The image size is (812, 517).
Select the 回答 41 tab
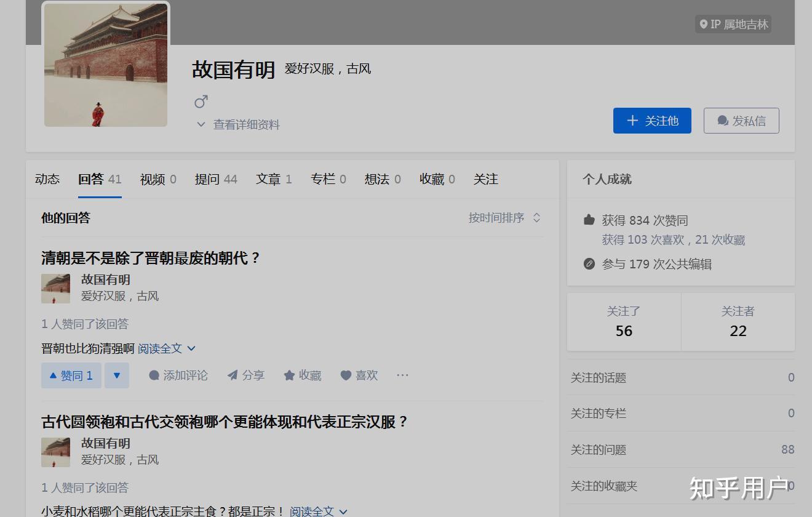coord(100,179)
